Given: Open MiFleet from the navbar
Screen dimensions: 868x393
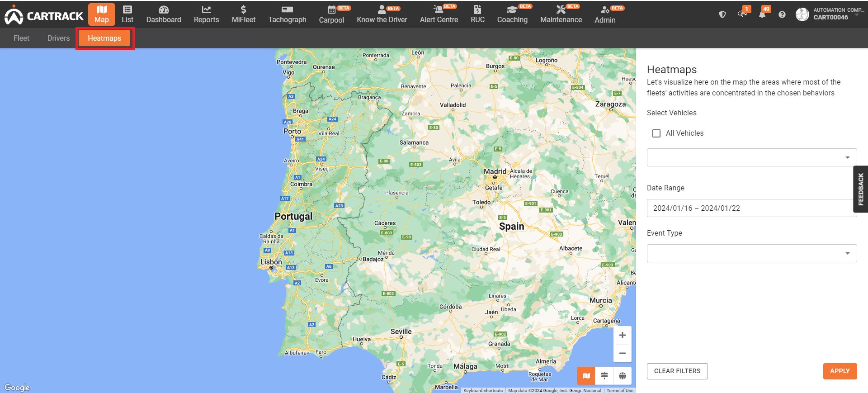Looking at the screenshot, I should coord(243,14).
